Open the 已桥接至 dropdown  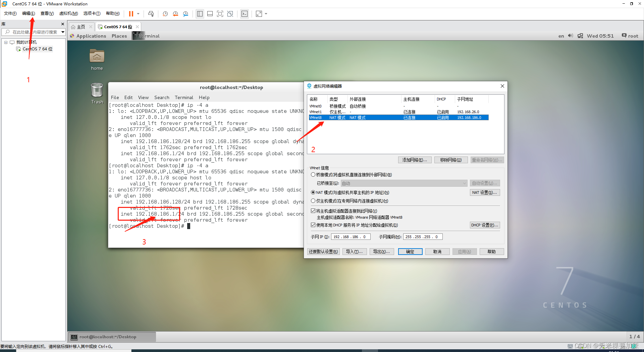[464, 183]
